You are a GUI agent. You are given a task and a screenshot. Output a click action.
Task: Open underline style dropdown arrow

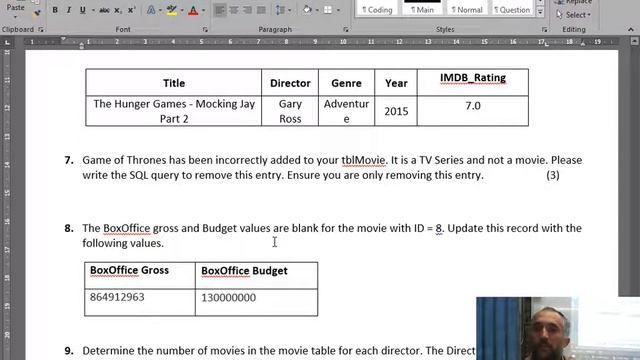click(93, 10)
